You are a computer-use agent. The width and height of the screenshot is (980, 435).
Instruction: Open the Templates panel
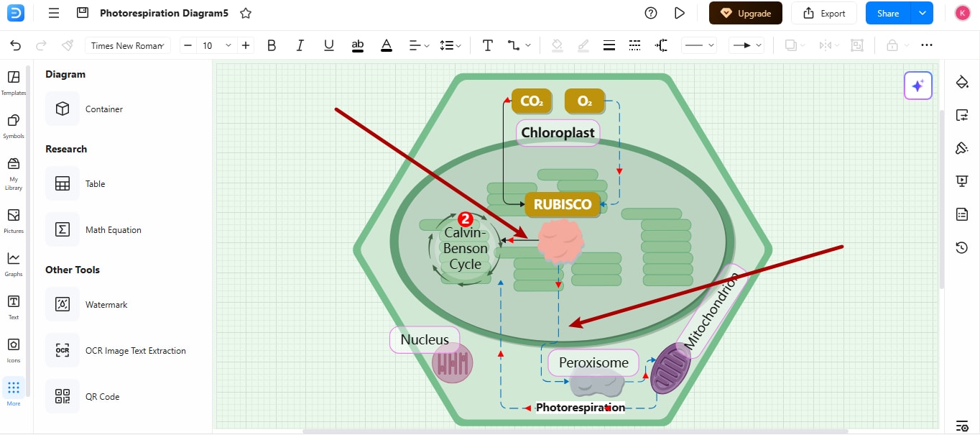[13, 81]
